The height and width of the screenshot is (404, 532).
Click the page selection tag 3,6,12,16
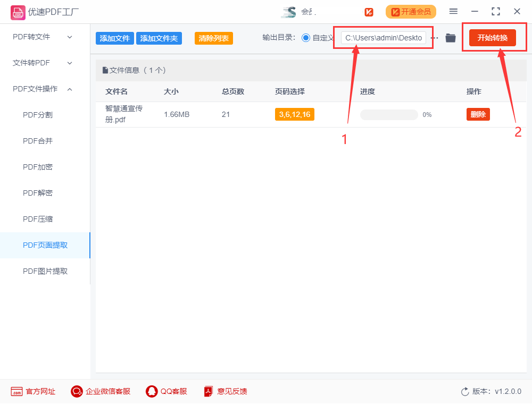[x=294, y=114]
